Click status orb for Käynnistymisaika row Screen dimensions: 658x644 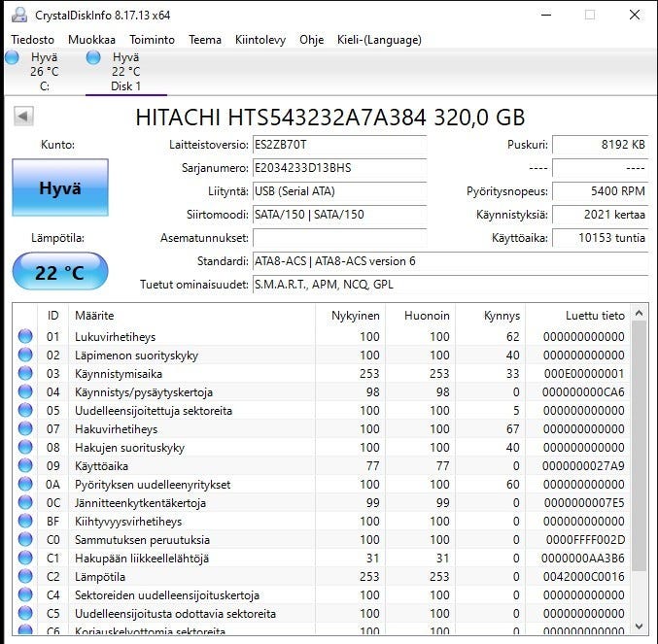point(25,374)
